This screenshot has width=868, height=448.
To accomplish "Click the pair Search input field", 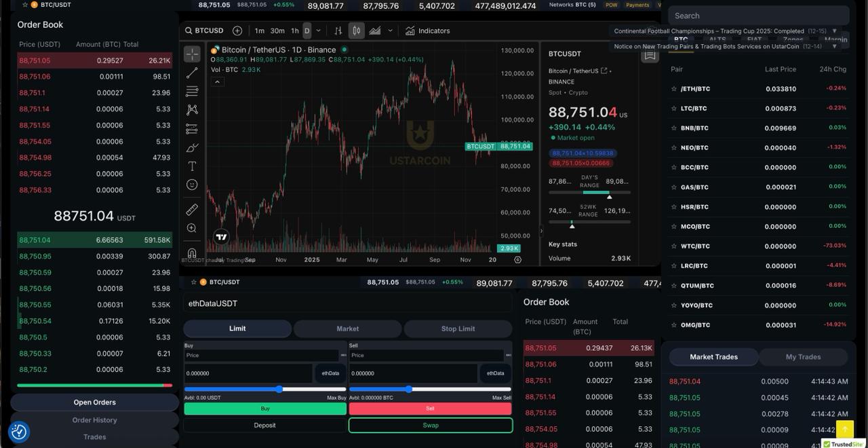I will [x=758, y=16].
